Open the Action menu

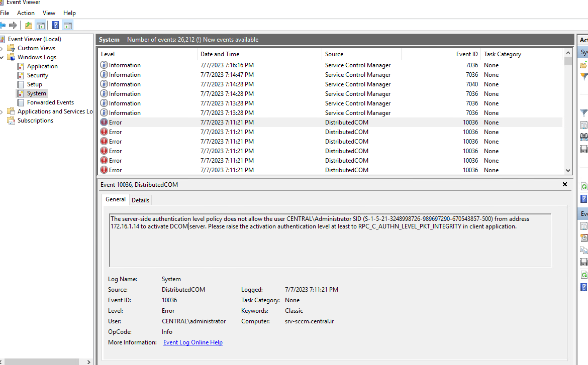pos(26,13)
